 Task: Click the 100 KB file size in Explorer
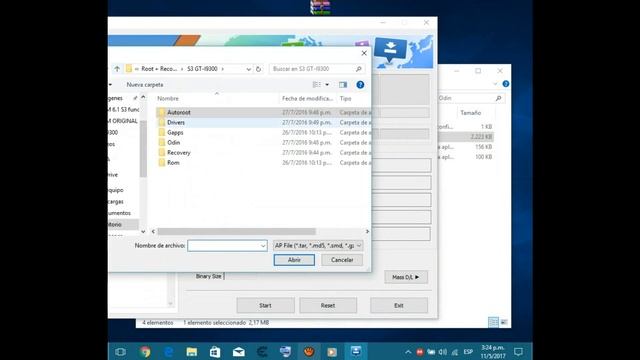pyautogui.click(x=483, y=157)
